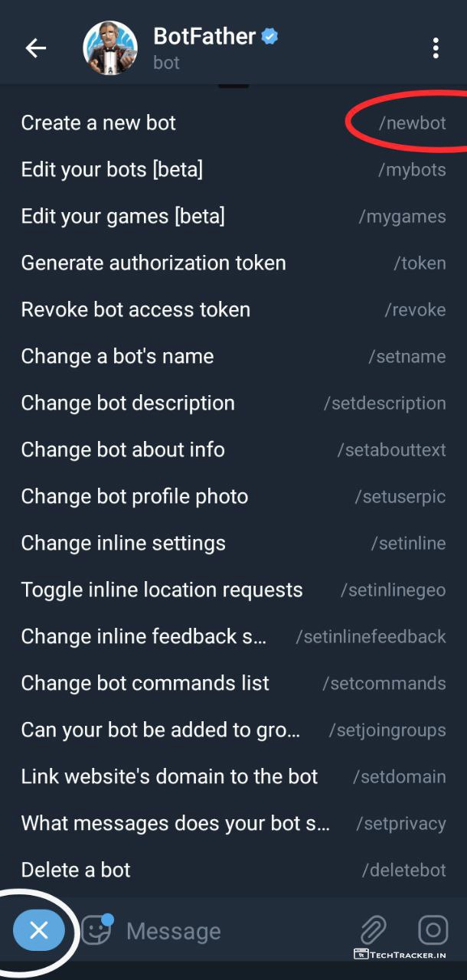467x980 pixels.
Task: Open the sticker and emoji picker
Action: [97, 930]
